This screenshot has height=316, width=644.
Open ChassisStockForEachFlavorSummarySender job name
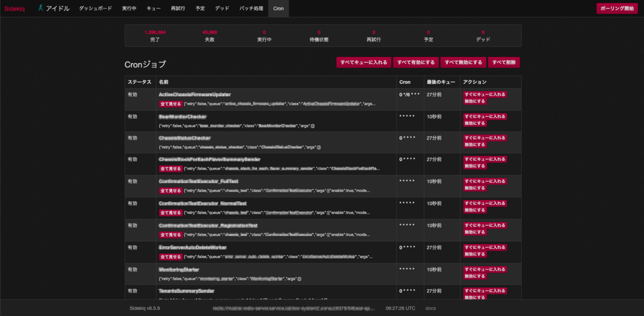[210, 159]
